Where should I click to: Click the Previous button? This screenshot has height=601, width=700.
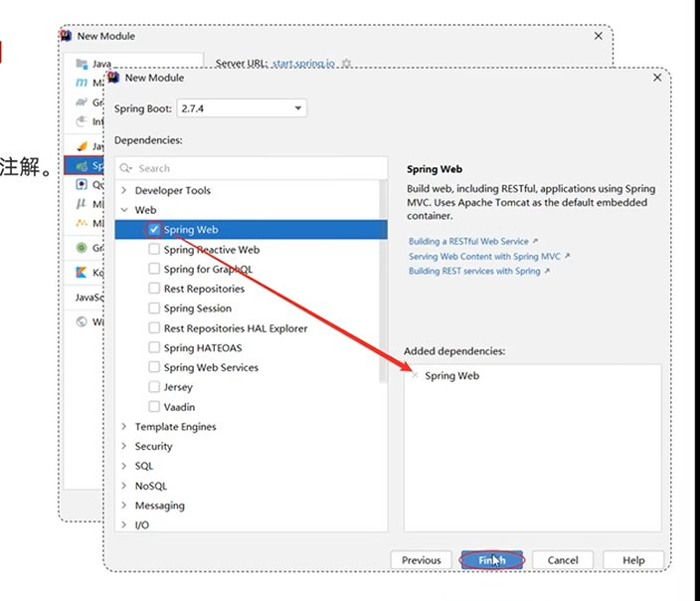(421, 560)
